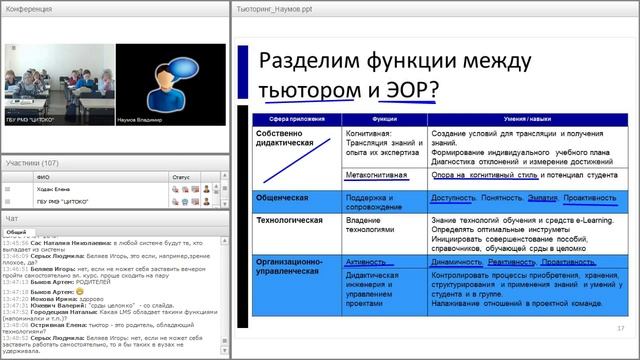Image resolution: width=640 pixels, height=360 pixels.
Task: Click third status icon in Ходак Елена row
Action: tap(195, 189)
